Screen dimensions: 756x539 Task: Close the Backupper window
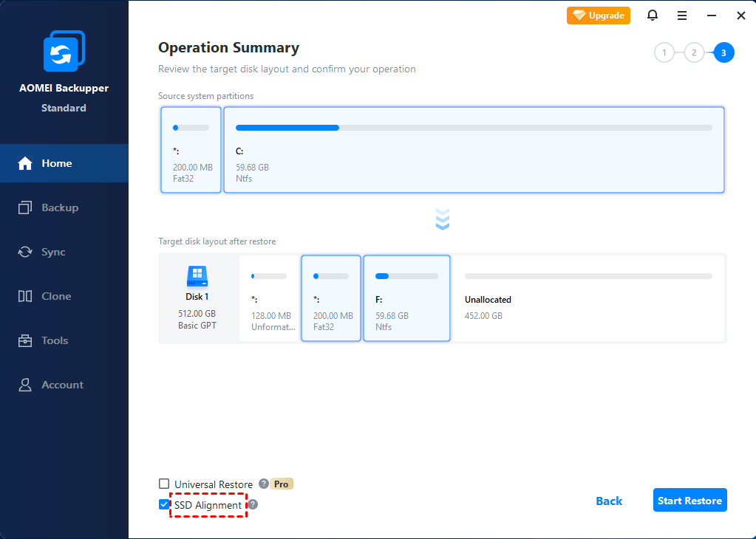point(741,16)
